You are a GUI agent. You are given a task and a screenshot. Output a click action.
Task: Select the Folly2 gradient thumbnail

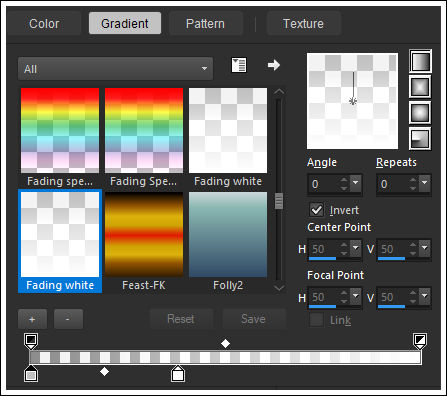tap(228, 234)
